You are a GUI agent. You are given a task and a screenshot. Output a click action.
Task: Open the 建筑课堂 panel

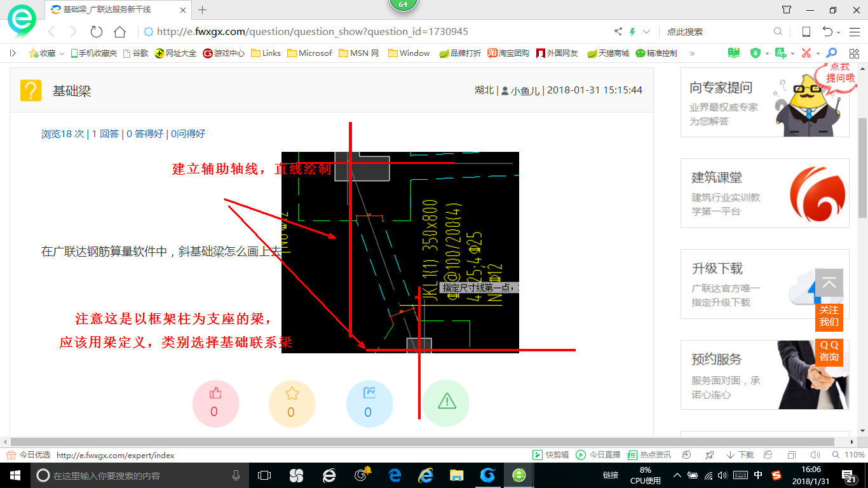pos(765,193)
